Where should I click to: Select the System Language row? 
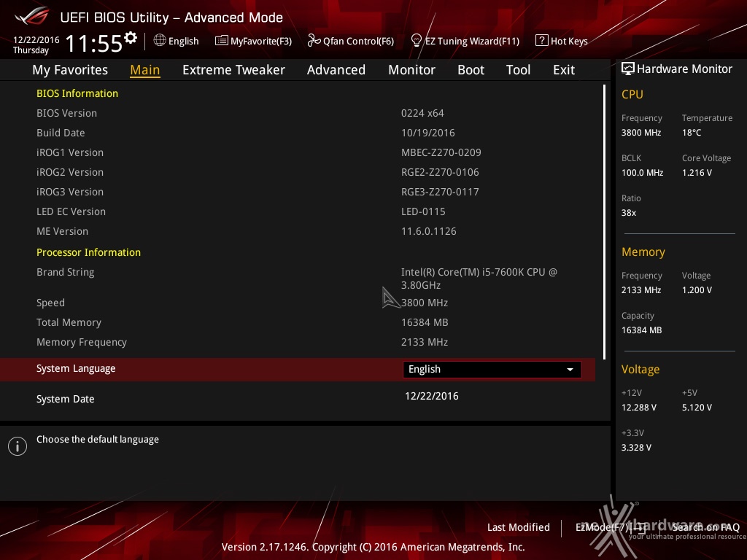[298, 370]
